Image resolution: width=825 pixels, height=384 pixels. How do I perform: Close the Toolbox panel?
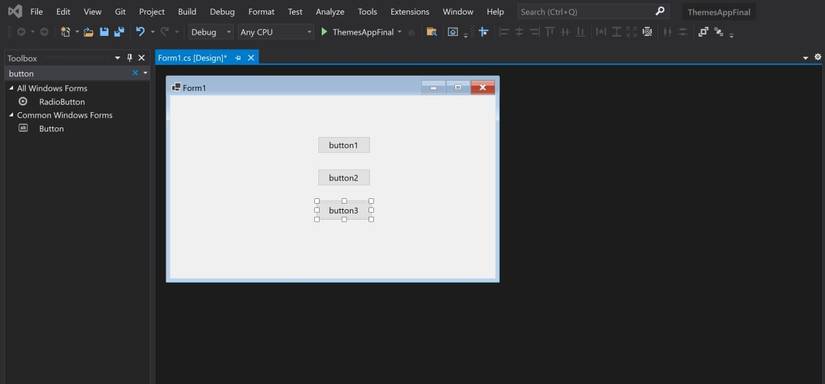(141, 58)
